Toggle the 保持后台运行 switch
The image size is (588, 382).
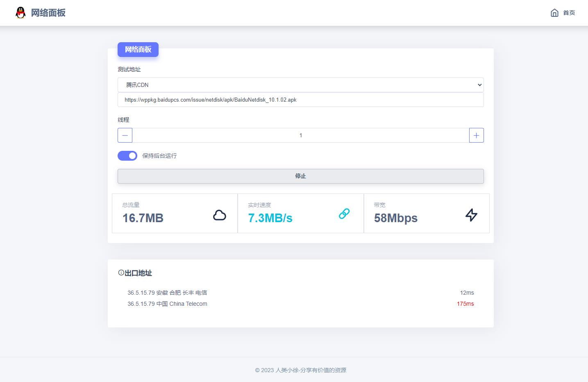pos(127,156)
